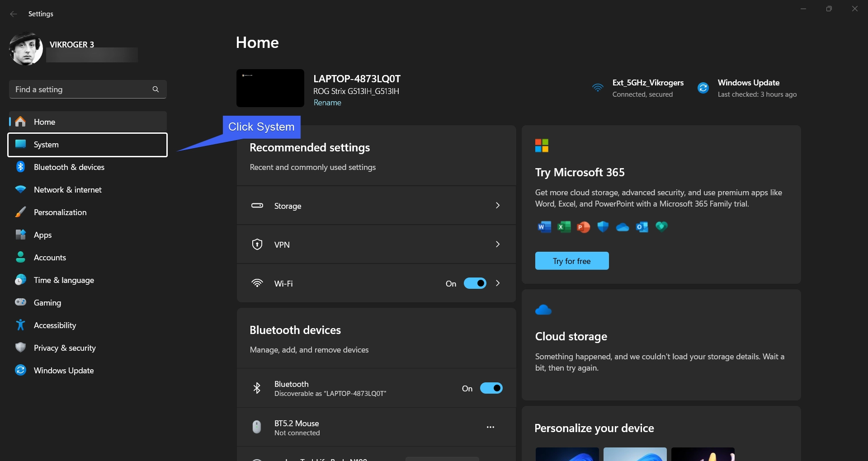Go to Bluetooth & devices settings

point(88,167)
